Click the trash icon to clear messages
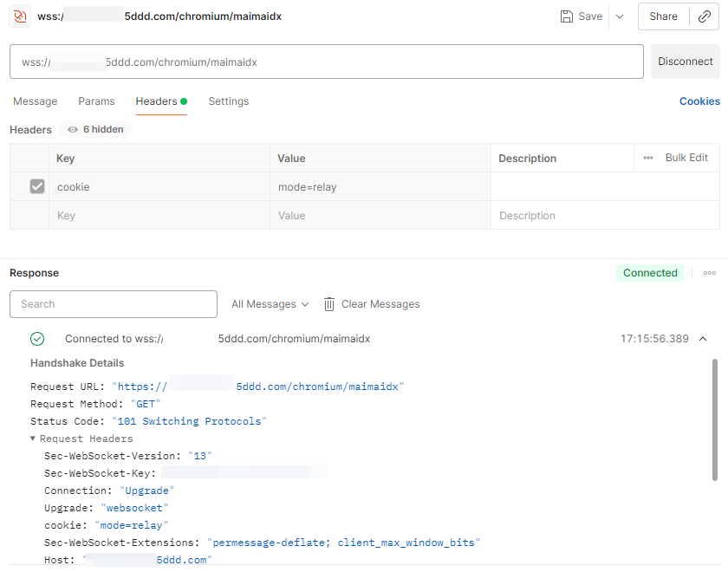The width and height of the screenshot is (728, 572). pos(329,304)
